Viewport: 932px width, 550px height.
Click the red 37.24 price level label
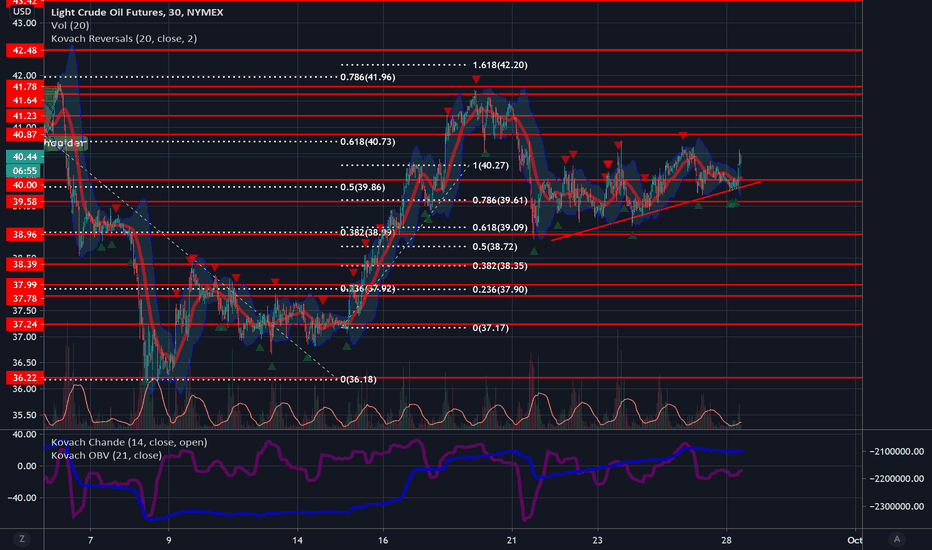pyautogui.click(x=25, y=324)
